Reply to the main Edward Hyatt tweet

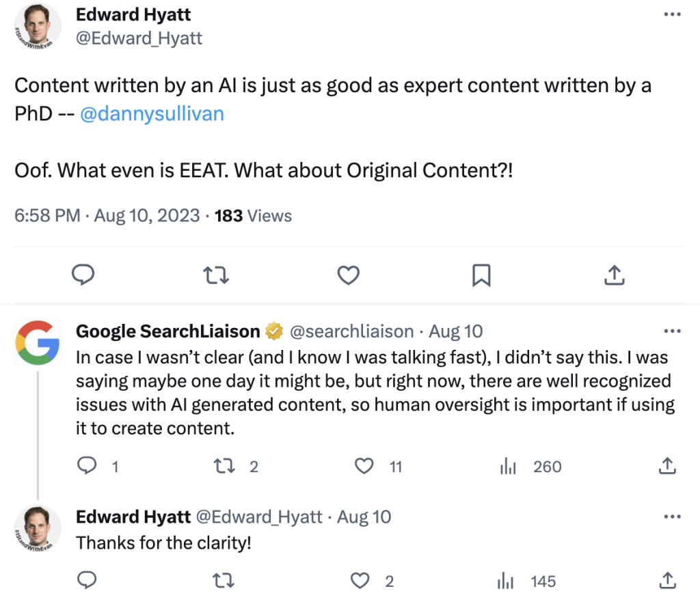tap(83, 275)
